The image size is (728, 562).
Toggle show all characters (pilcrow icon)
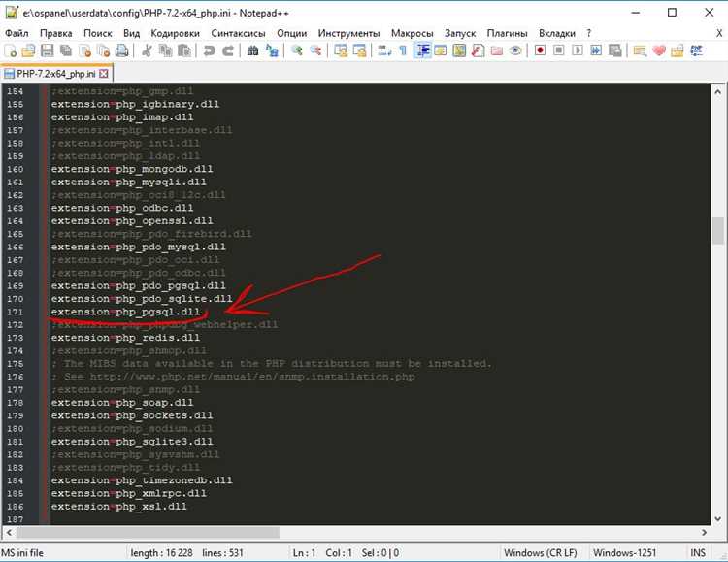(x=403, y=50)
